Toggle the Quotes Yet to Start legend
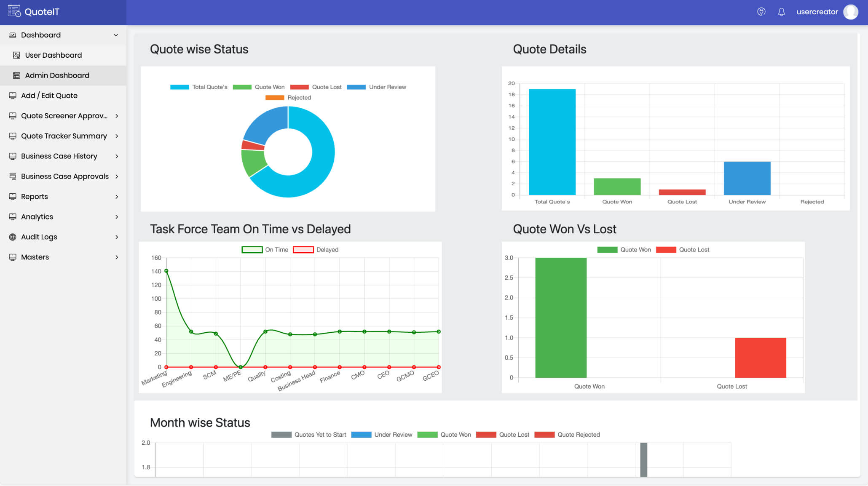The height and width of the screenshot is (486, 868). pyautogui.click(x=308, y=435)
